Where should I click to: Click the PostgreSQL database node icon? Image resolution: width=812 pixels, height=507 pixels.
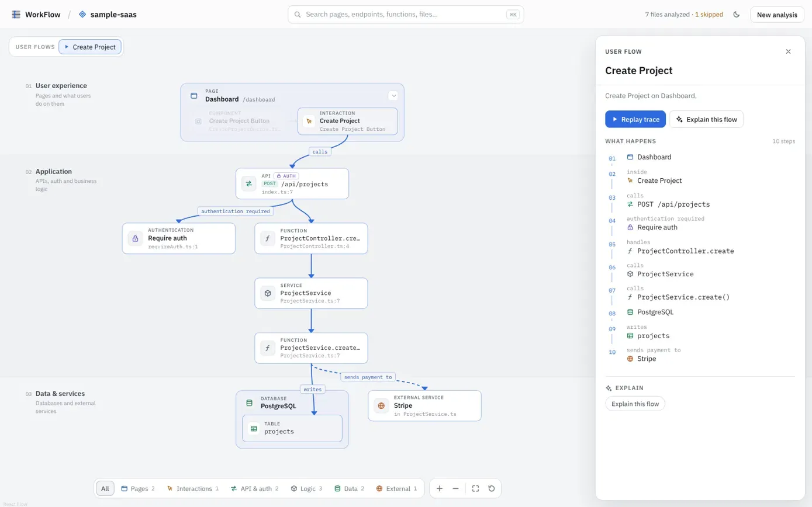250,402
